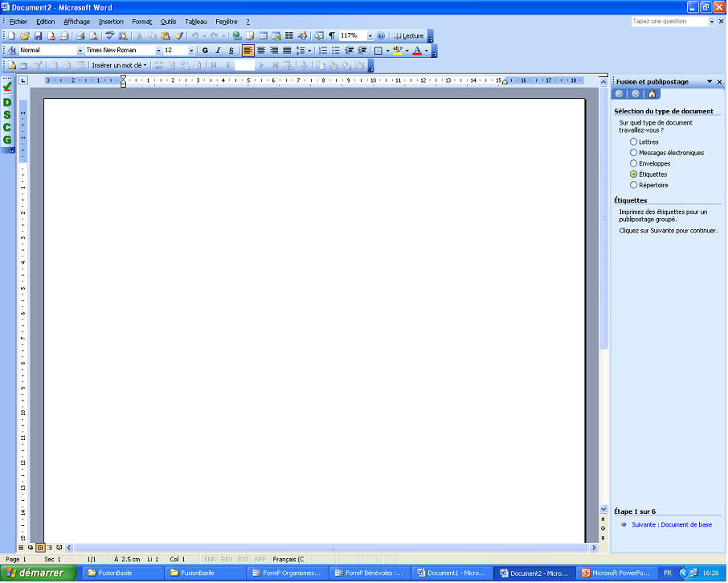
Task: Align text to the left
Action: [248, 50]
